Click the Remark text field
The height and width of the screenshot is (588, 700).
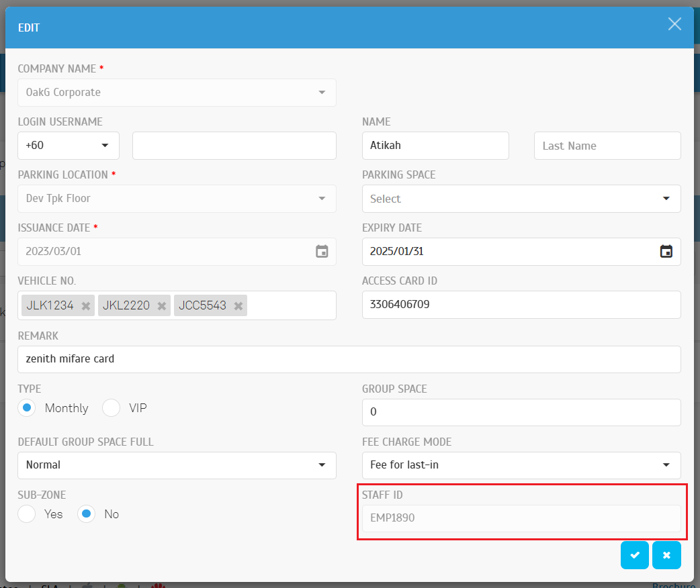[349, 359]
